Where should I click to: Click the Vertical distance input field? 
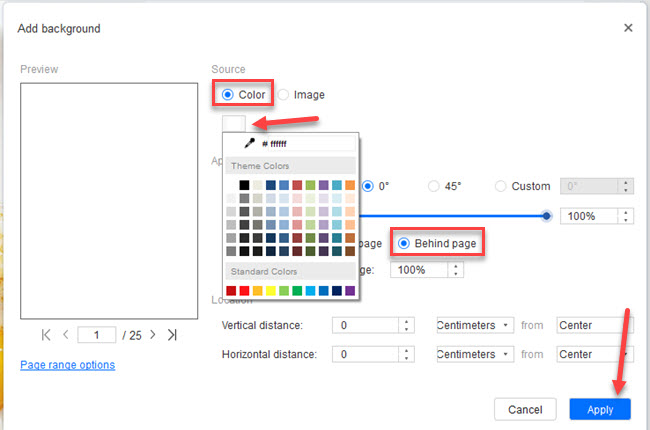tap(366, 325)
